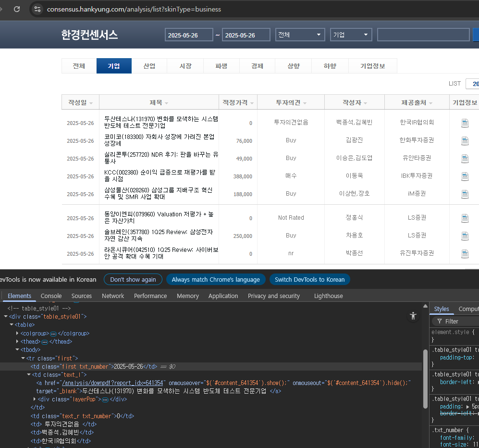
Task: Expand the padding shorthand in Styles
Action: (467, 407)
